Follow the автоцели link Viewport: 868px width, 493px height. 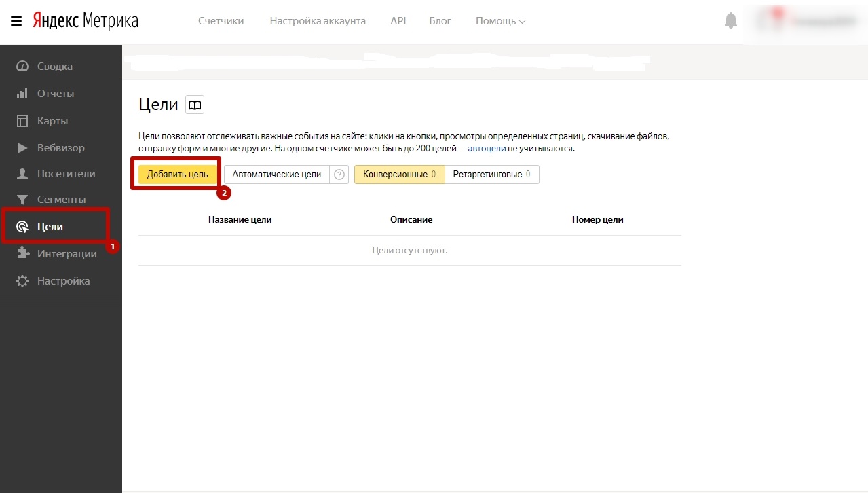pos(487,148)
